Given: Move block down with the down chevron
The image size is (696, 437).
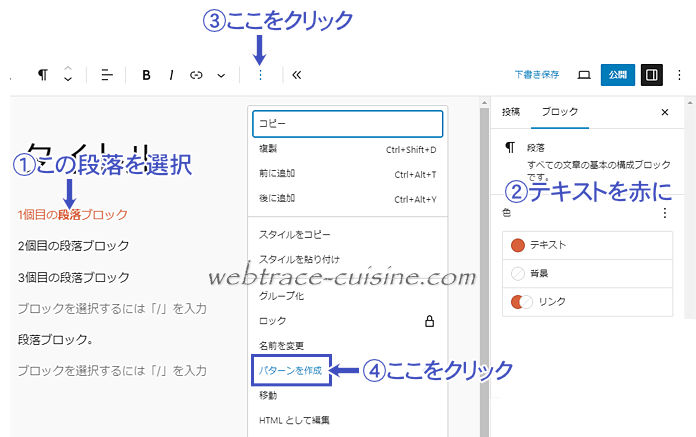Looking at the screenshot, I should (x=67, y=79).
